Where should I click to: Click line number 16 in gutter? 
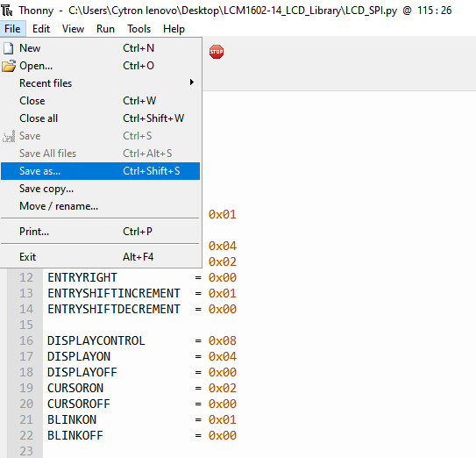tap(26, 340)
